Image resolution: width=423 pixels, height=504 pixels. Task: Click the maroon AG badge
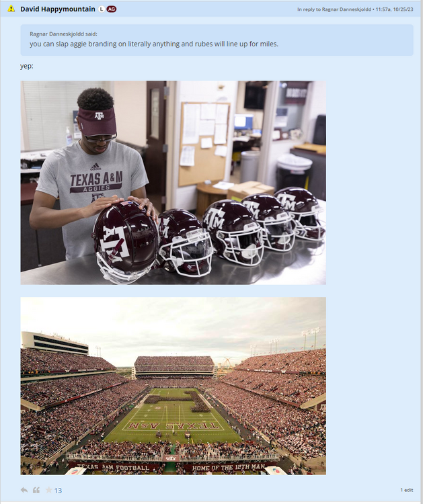(112, 9)
